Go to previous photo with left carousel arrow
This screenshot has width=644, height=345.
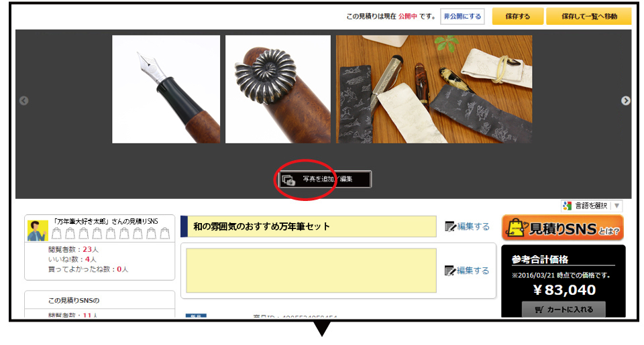(x=24, y=100)
